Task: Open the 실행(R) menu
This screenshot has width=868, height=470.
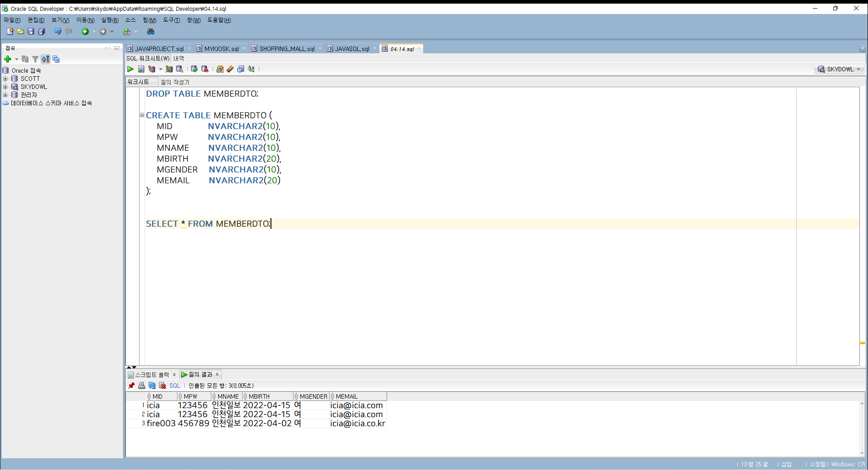Action: [x=109, y=20]
